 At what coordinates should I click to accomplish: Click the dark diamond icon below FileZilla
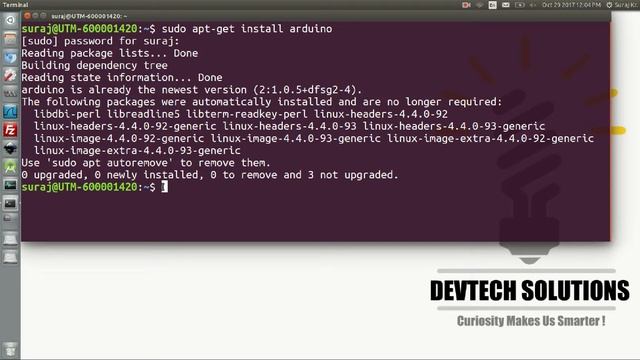[10, 148]
